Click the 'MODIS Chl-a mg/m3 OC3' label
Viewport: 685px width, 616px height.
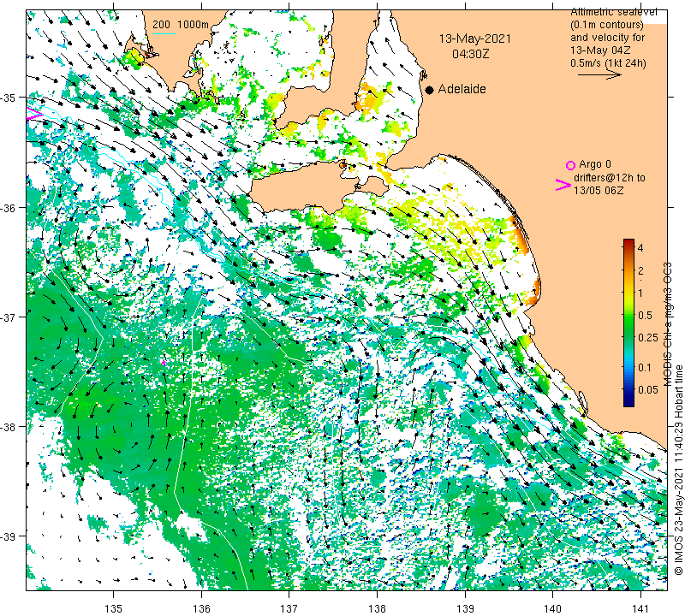point(668,325)
